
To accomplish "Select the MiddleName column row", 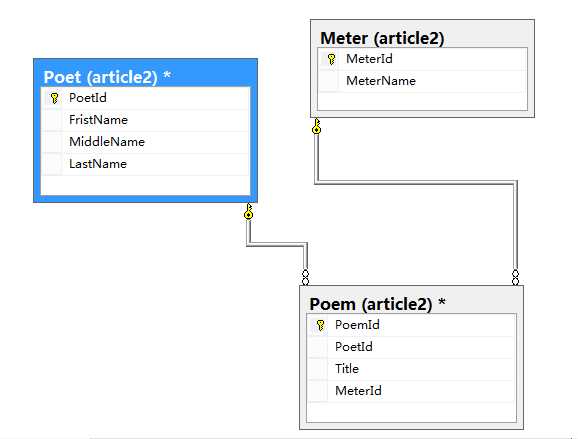I will tap(146, 142).
